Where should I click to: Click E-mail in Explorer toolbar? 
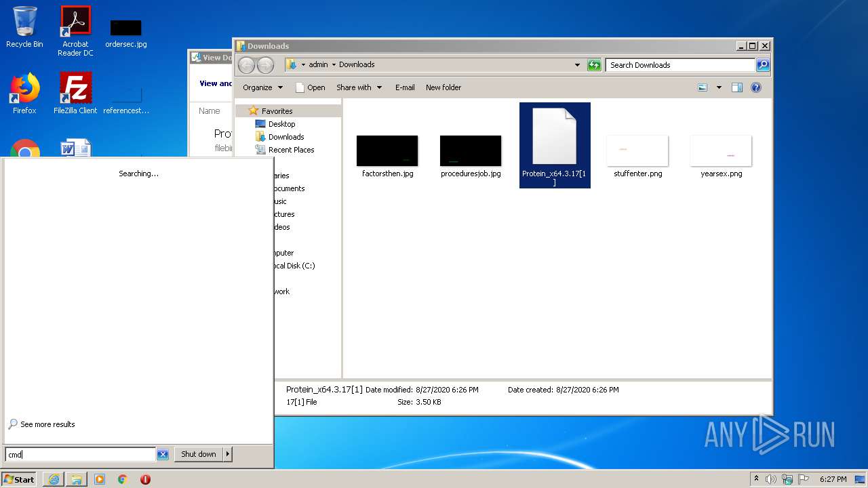click(x=405, y=87)
